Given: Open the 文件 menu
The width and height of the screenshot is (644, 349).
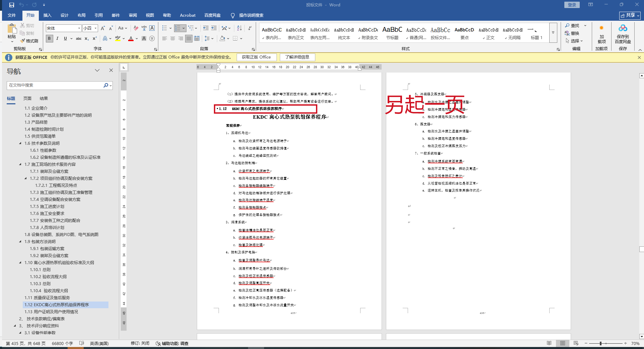Looking at the screenshot, I should (12, 15).
